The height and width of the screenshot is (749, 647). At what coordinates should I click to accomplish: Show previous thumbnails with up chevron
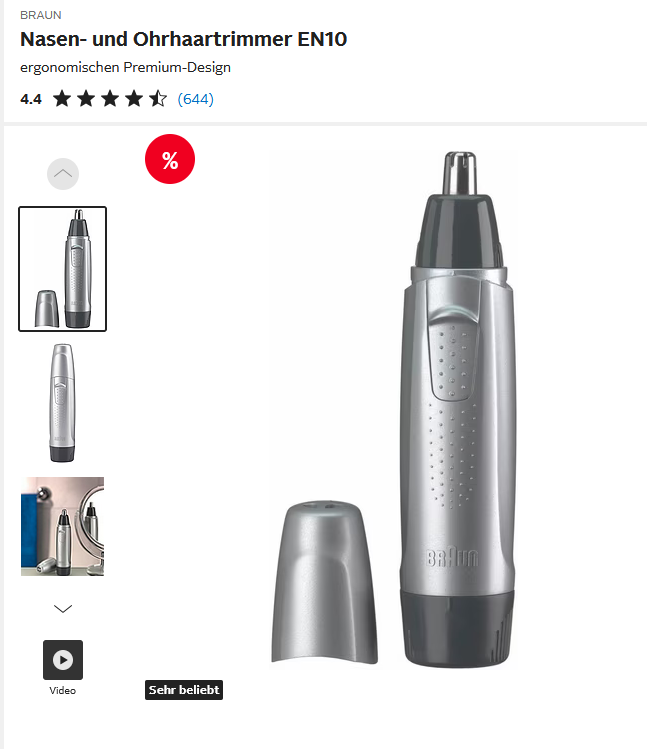63,174
